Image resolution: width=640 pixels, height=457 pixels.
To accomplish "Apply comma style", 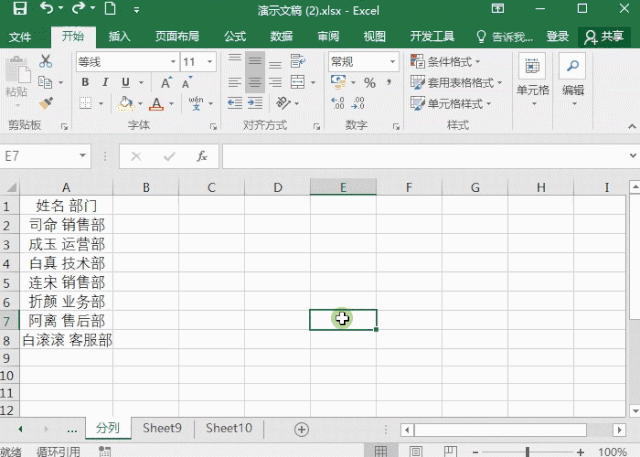I will pos(389,83).
